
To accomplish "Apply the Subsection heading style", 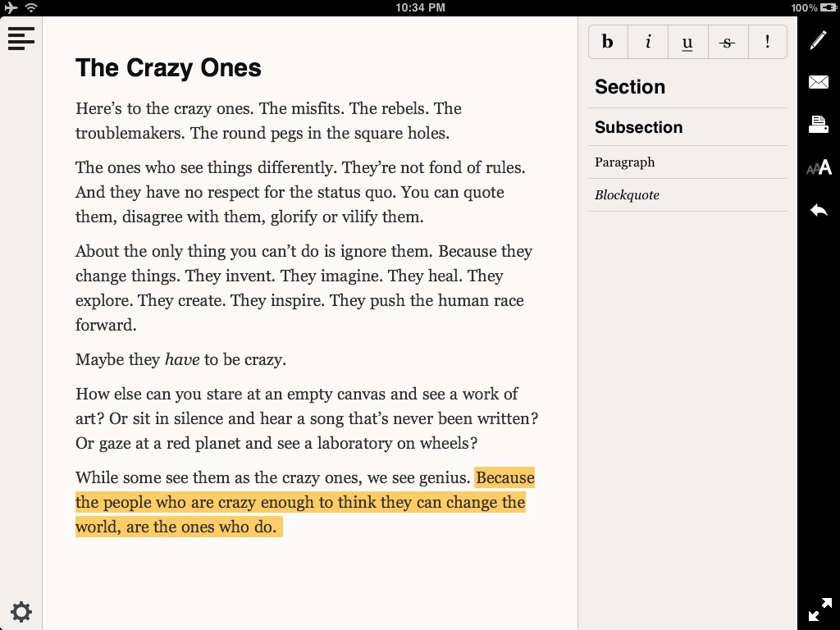I will coord(638,127).
